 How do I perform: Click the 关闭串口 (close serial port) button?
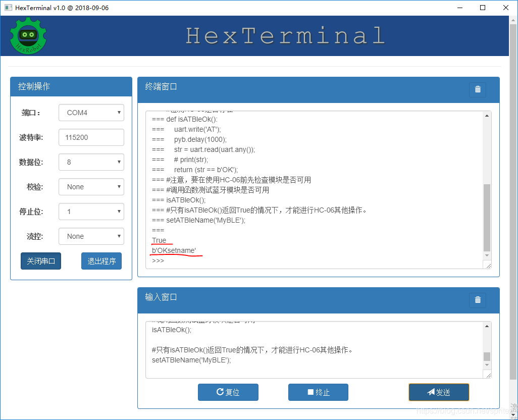[x=41, y=261]
